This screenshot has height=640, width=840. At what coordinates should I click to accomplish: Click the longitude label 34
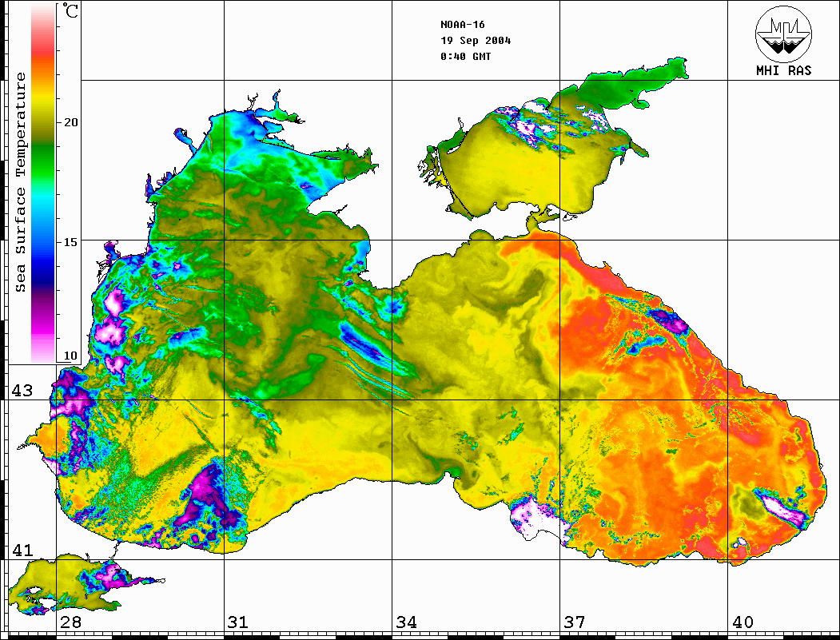pyautogui.click(x=407, y=622)
